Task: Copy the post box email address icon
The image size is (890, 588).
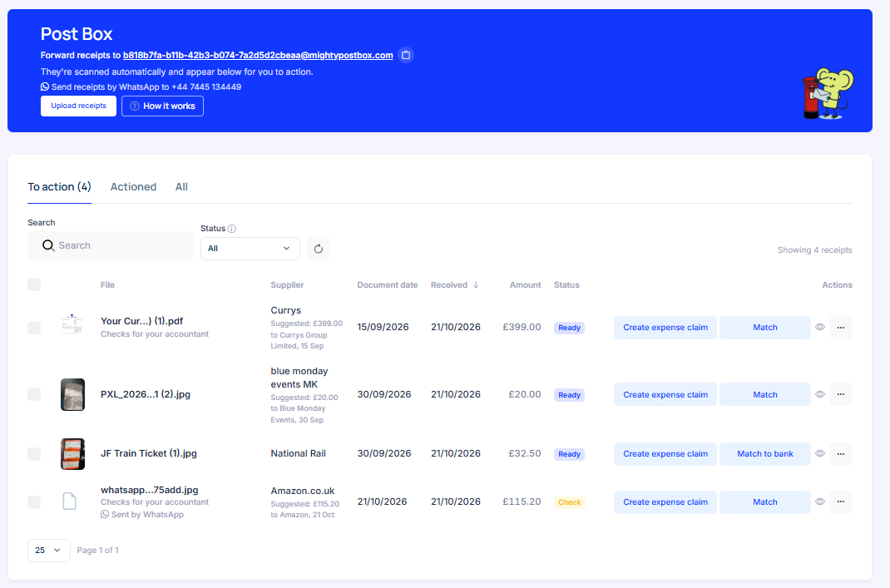Action: pos(405,55)
